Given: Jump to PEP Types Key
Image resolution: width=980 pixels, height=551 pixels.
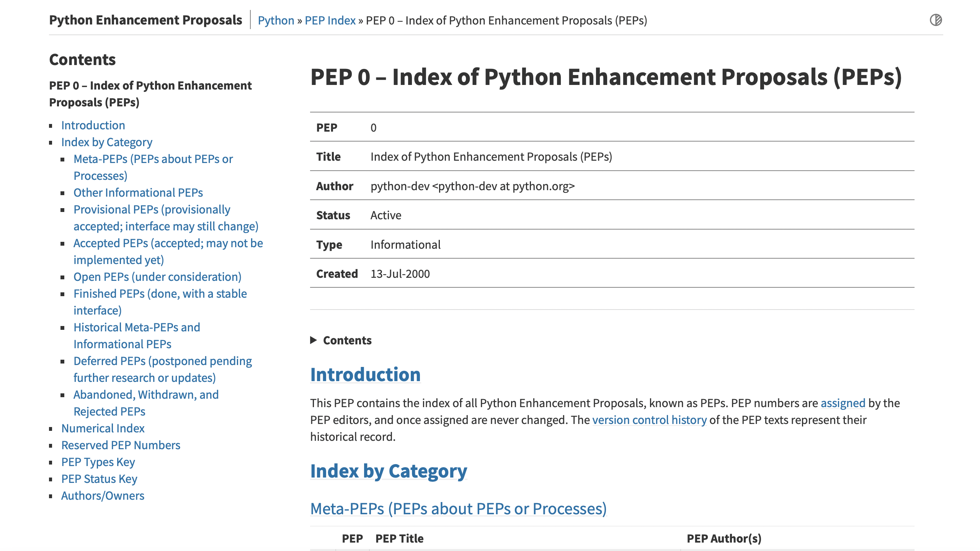Looking at the screenshot, I should [98, 462].
